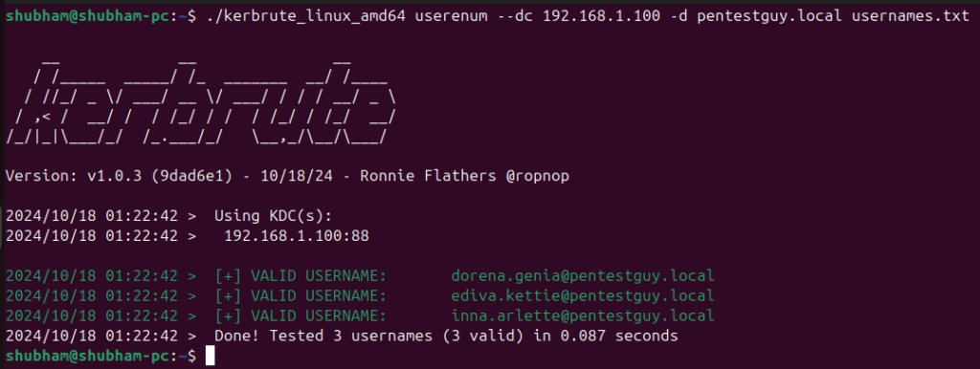Click the @ropnop author handle

coord(538,177)
